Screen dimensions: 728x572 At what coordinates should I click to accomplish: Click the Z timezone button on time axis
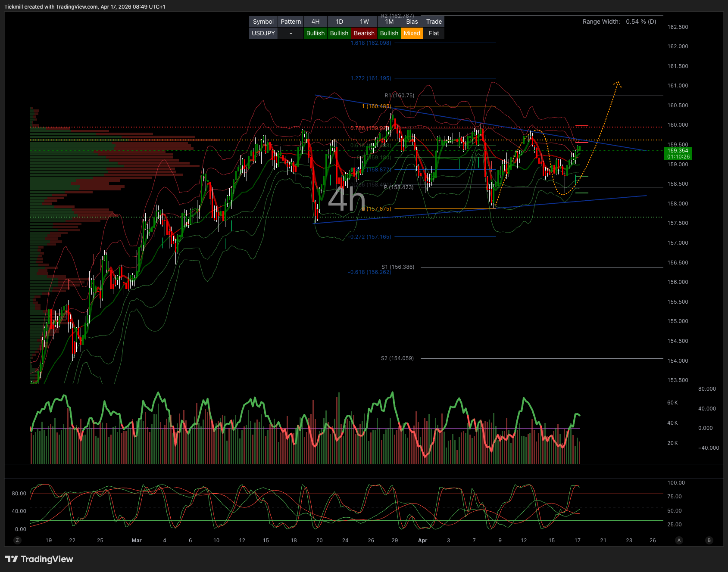(x=17, y=540)
